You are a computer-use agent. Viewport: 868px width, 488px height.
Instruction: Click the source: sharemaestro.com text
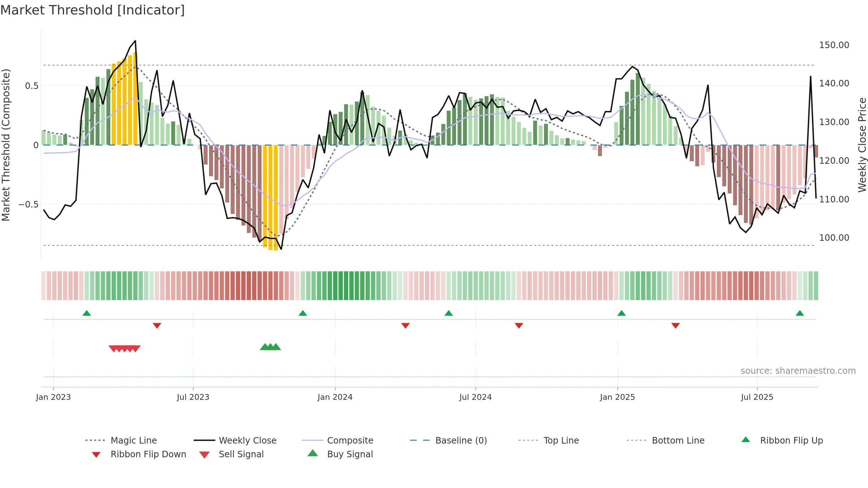point(798,371)
